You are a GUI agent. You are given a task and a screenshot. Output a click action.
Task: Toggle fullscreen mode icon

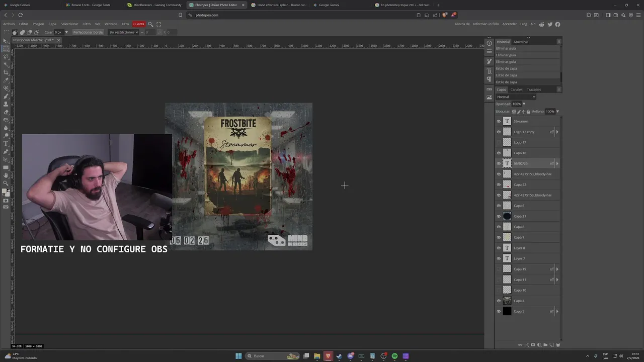[x=159, y=24]
